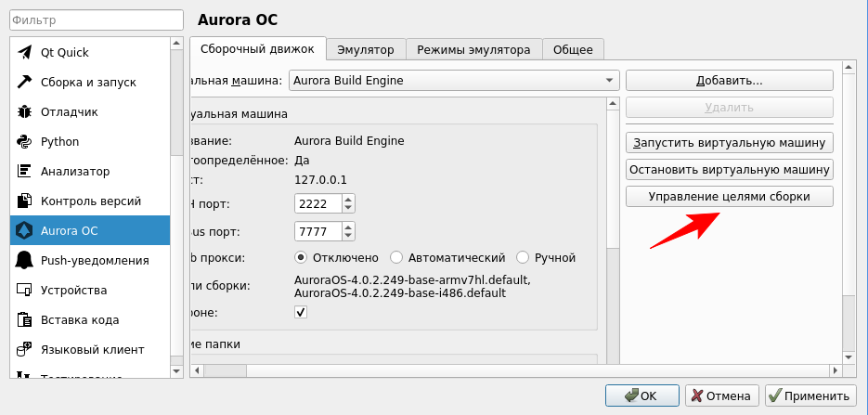Click into the Фильтр search field
Viewport: 868px width, 415px height.
(97, 19)
